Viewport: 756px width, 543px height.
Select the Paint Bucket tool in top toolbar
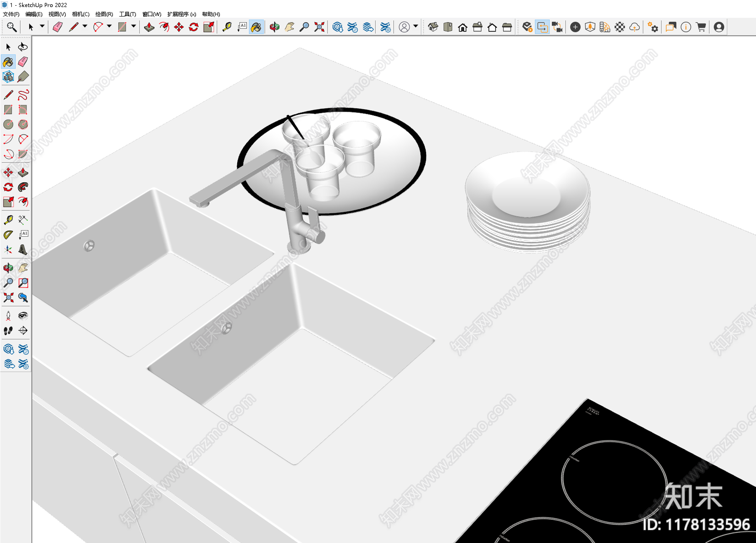(256, 27)
